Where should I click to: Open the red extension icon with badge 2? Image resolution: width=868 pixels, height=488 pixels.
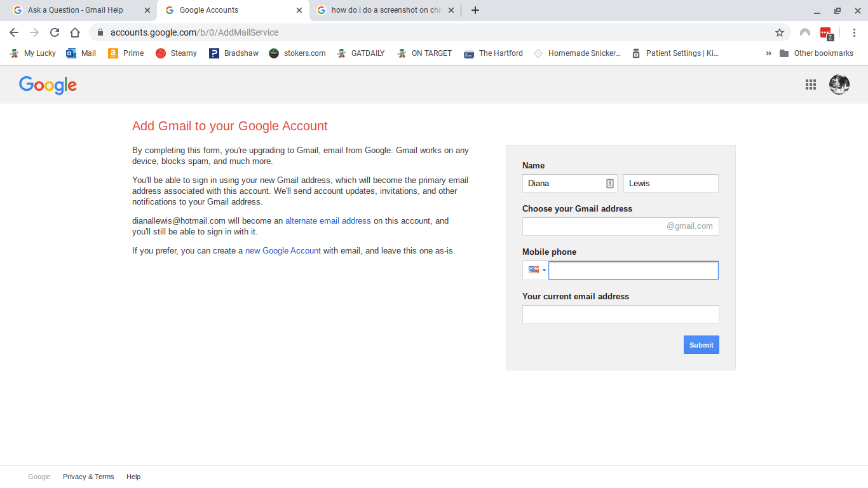click(x=826, y=33)
